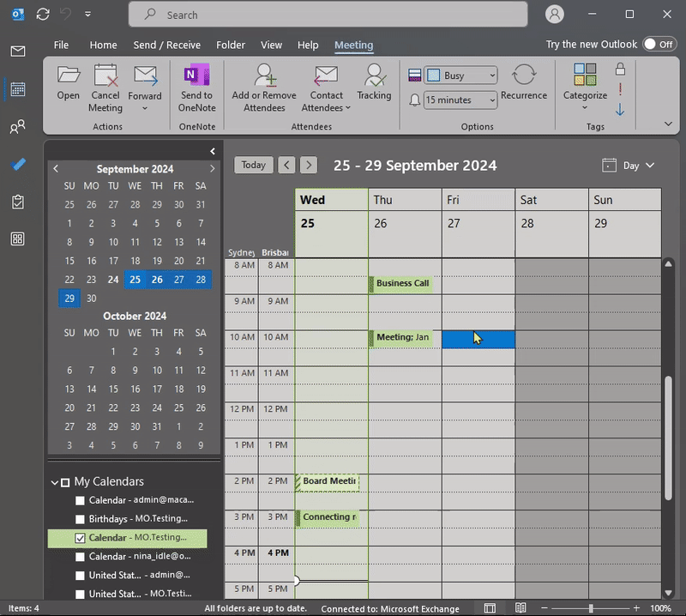
Task: Zoom out using the minus icon
Action: (545, 608)
